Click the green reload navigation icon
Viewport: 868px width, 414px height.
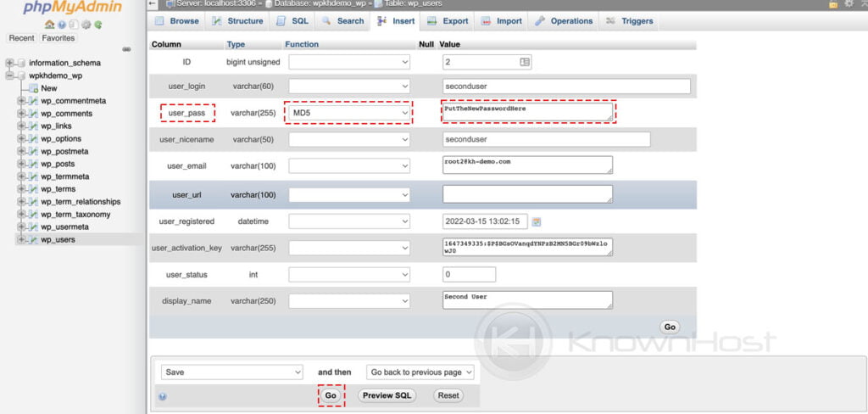[98, 25]
